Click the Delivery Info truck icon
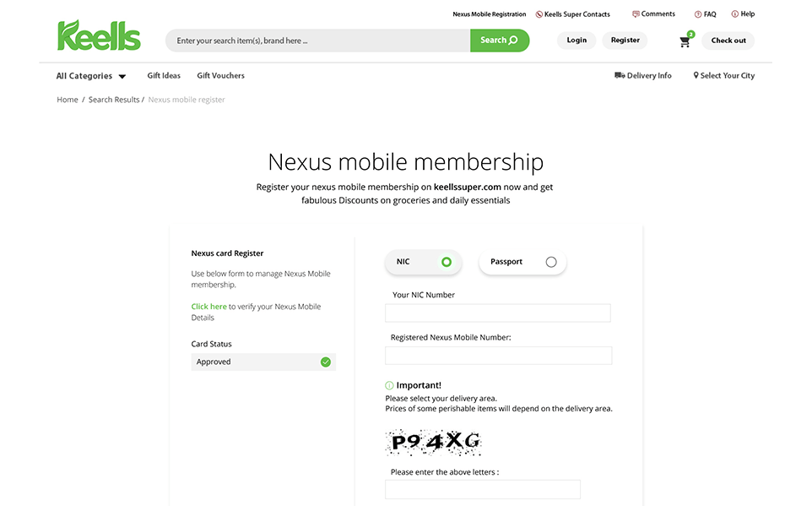Image resolution: width=812 pixels, height=506 pixels. 620,75
